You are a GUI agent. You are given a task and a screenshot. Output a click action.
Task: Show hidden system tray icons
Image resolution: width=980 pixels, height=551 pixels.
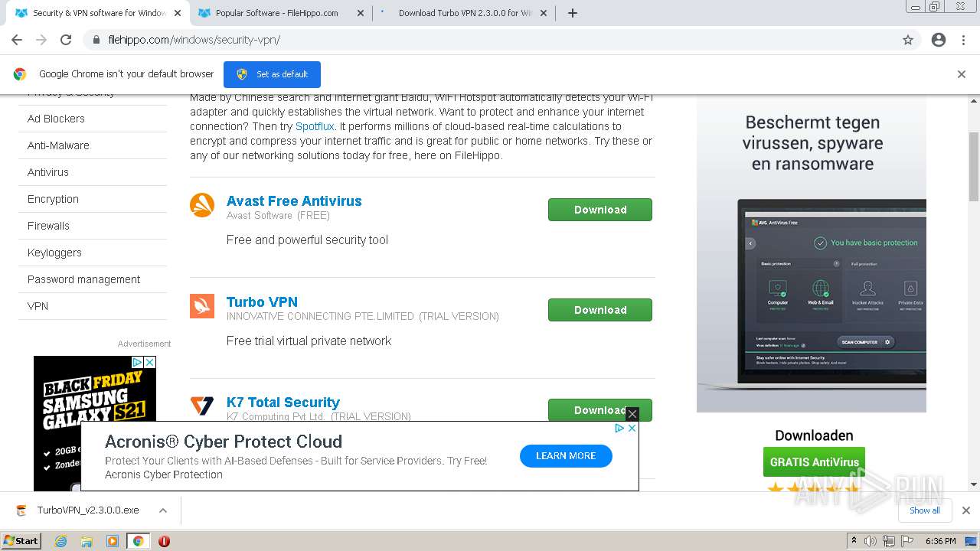pyautogui.click(x=854, y=541)
